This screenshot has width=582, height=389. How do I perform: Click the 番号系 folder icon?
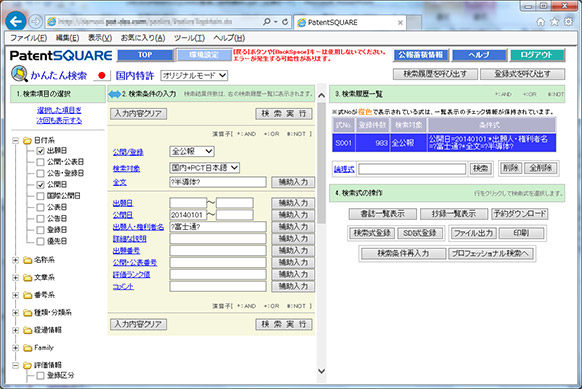coord(27,295)
